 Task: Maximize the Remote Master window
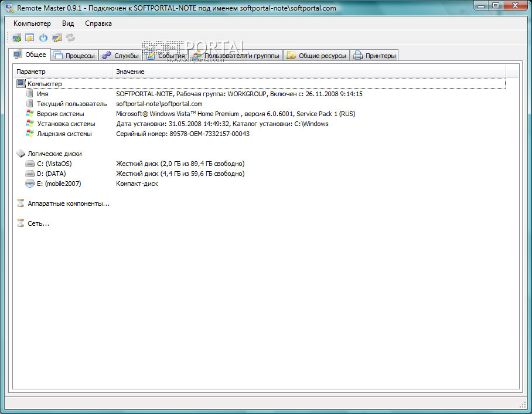pyautogui.click(x=495, y=5)
